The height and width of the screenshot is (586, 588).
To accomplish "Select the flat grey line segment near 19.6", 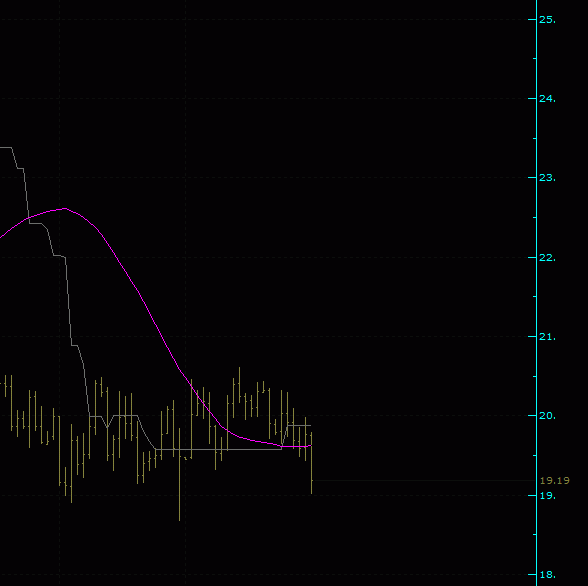I will (218, 449).
